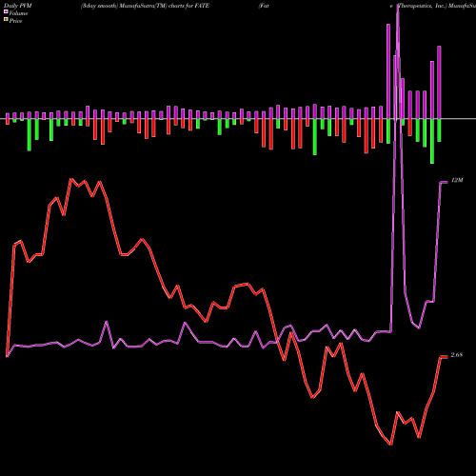The width and height of the screenshot is (476, 476).
Task: Click the 12M volume value label
Action: pos(457,180)
